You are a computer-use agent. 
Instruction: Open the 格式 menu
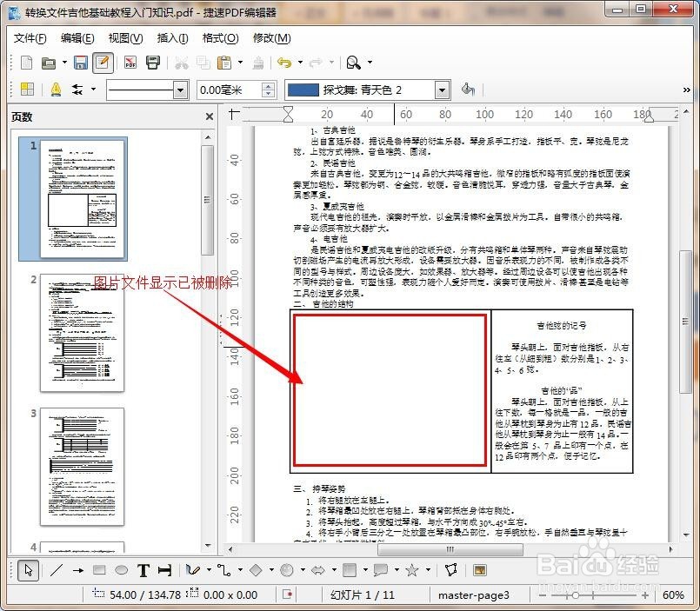coord(220,38)
